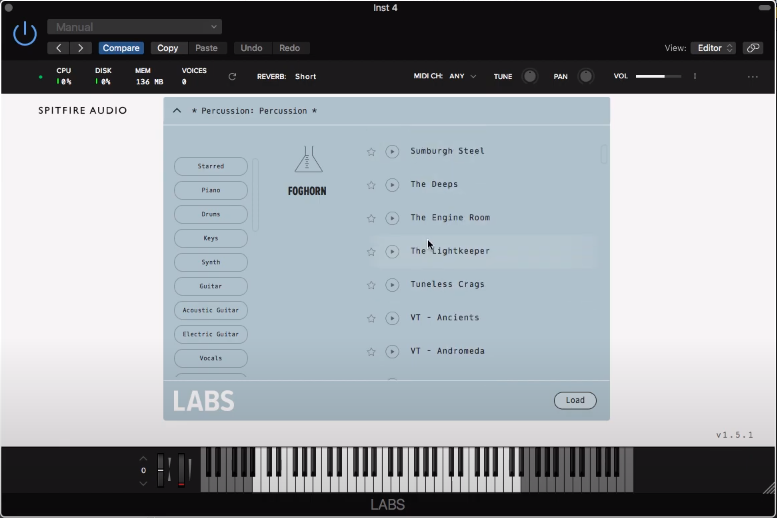Open the MIDI CH ANY dropdown
Screen dimensions: 777x518
[x=462, y=76]
